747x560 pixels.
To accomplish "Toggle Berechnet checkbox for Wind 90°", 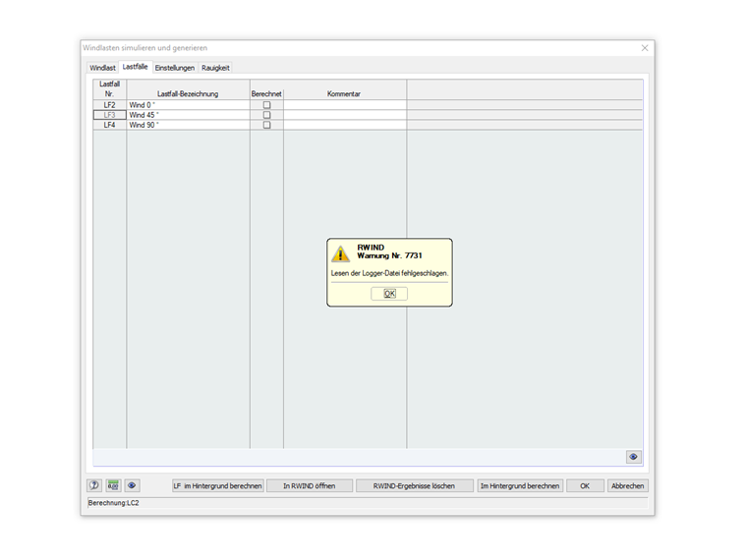I will click(x=266, y=125).
